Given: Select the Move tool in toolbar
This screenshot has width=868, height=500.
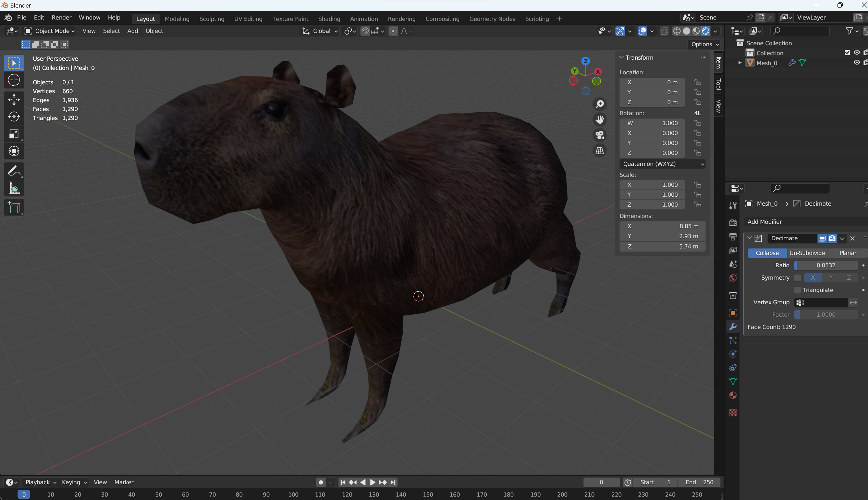Looking at the screenshot, I should coord(14,100).
